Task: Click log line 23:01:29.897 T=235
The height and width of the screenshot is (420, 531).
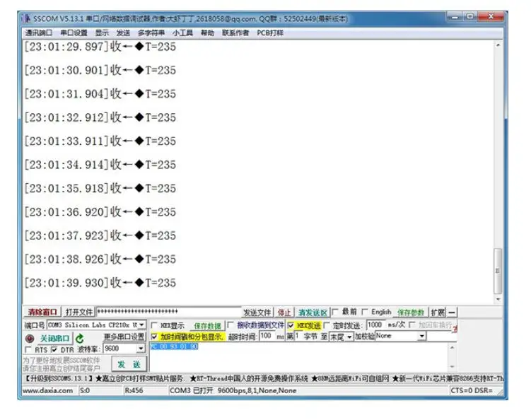Action: 100,47
